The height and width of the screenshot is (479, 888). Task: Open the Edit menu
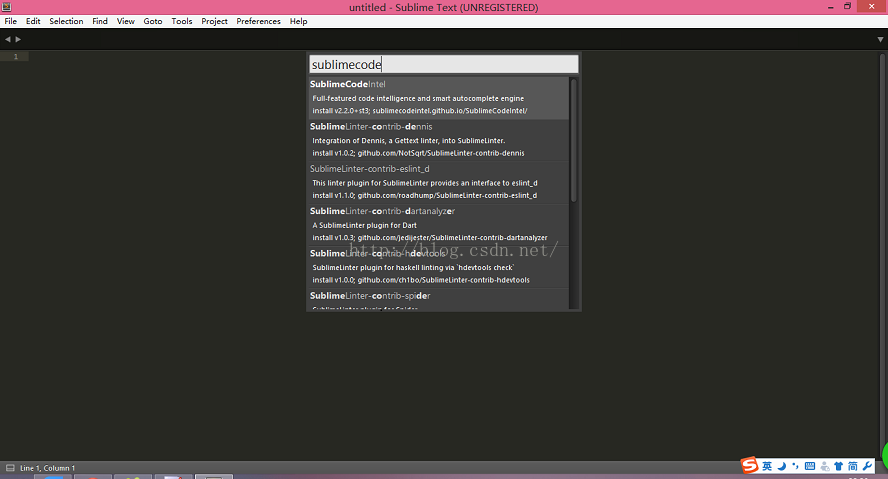click(33, 21)
